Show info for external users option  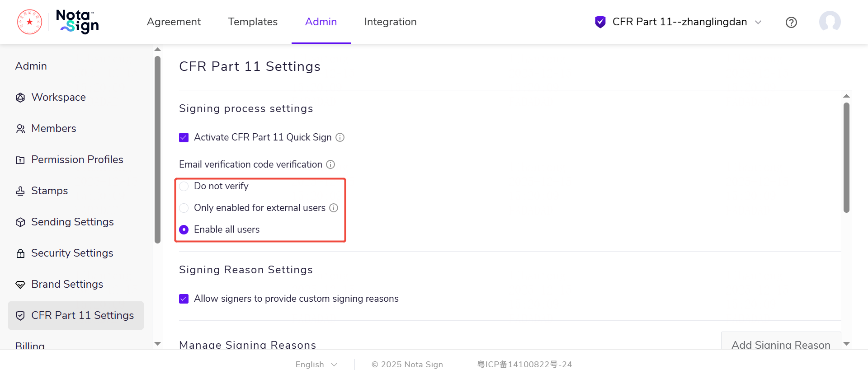pyautogui.click(x=334, y=208)
